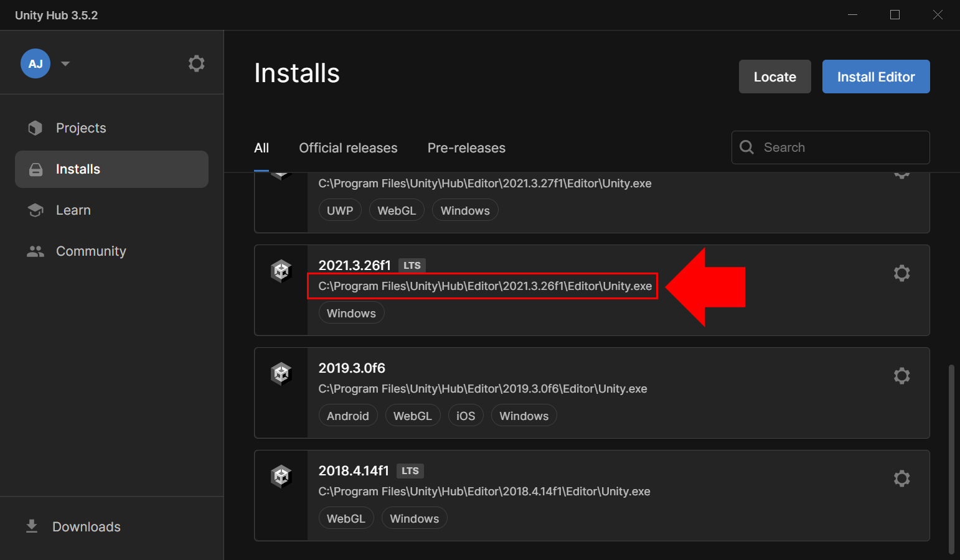This screenshot has height=560, width=960.
Task: Focus the Search installs field
Action: [831, 147]
